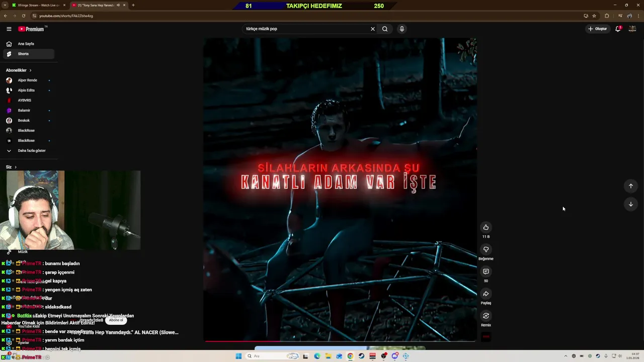Open the comments panel icon
Viewport: 644px width, 362px height.
click(486, 271)
